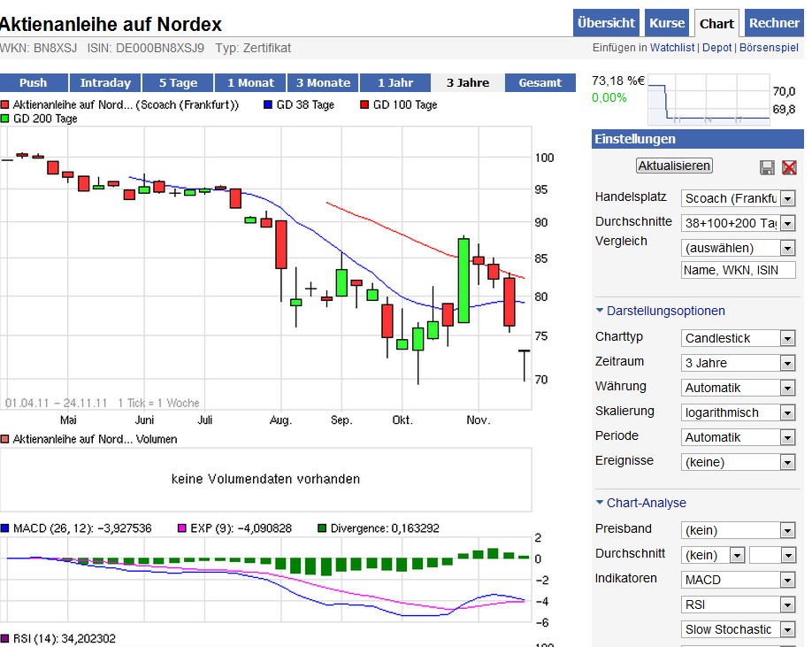Open the Rechner tab
Image resolution: width=812 pixels, height=647 pixels.
click(x=774, y=23)
